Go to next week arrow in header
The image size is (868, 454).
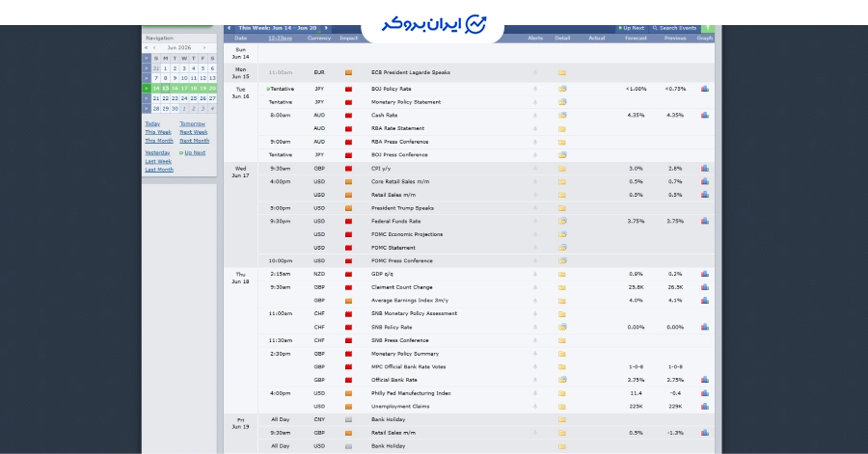click(326, 28)
